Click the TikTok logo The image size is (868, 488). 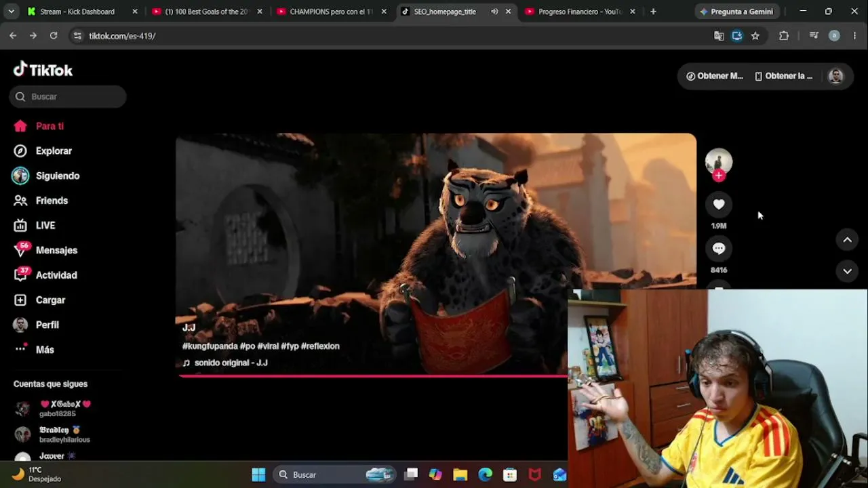coord(43,70)
